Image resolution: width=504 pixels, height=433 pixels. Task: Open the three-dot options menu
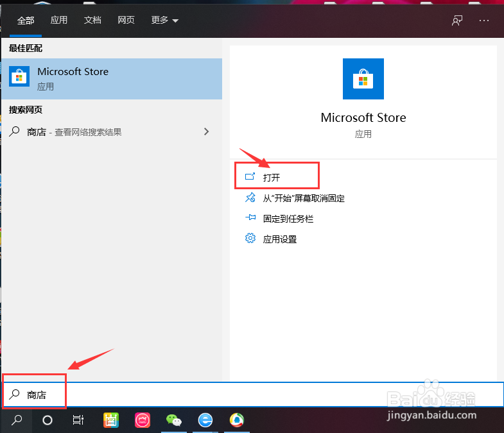coord(483,21)
